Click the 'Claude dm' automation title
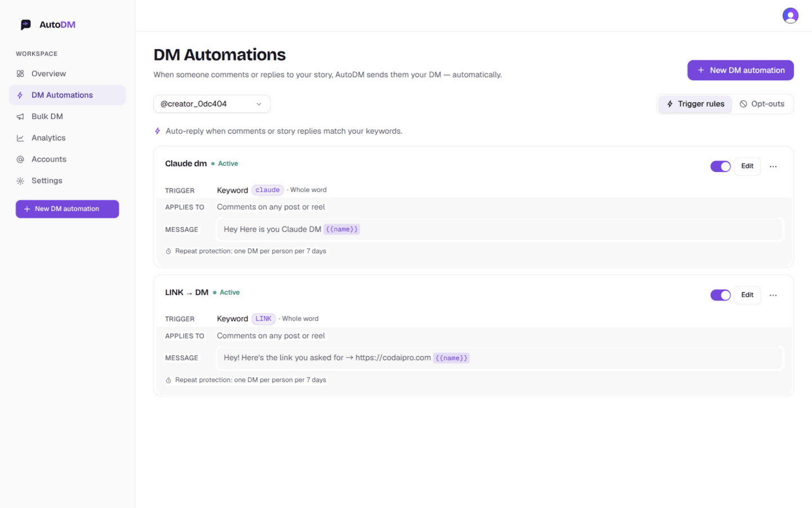 186,164
